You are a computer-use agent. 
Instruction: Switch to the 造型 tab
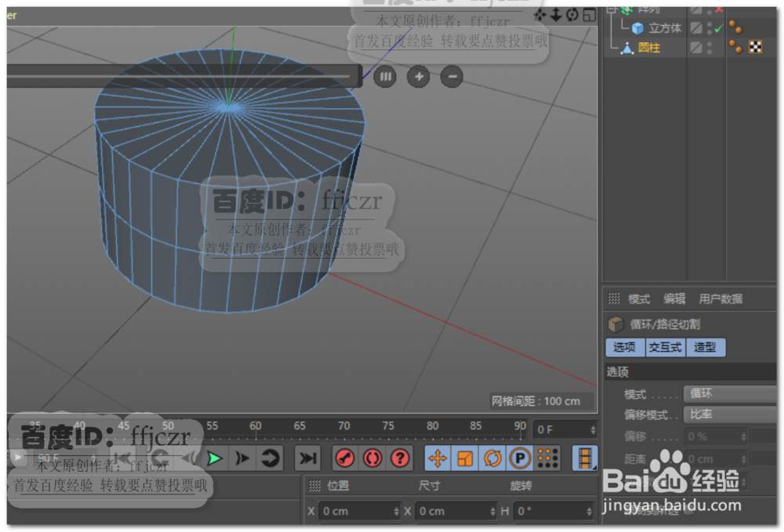click(706, 347)
